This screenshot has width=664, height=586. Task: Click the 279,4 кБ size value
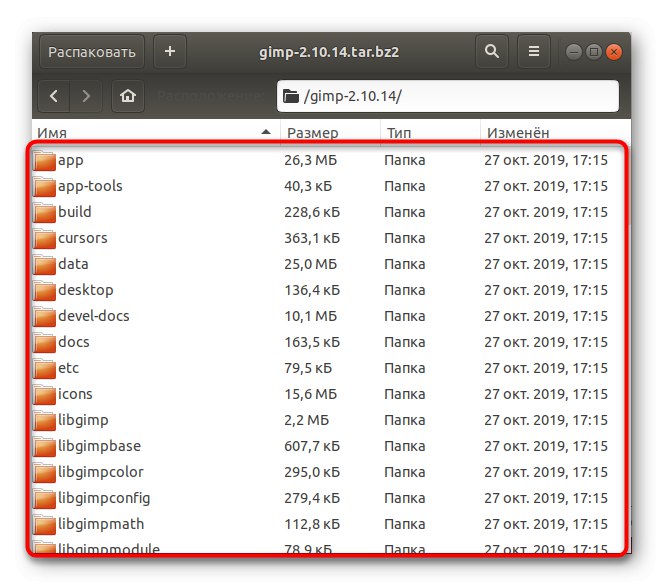pos(312,498)
